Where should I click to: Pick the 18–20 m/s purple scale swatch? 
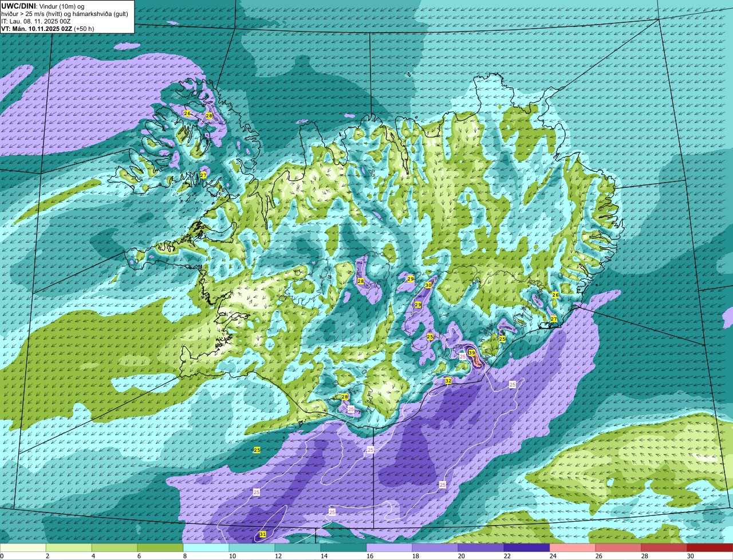tap(435, 547)
